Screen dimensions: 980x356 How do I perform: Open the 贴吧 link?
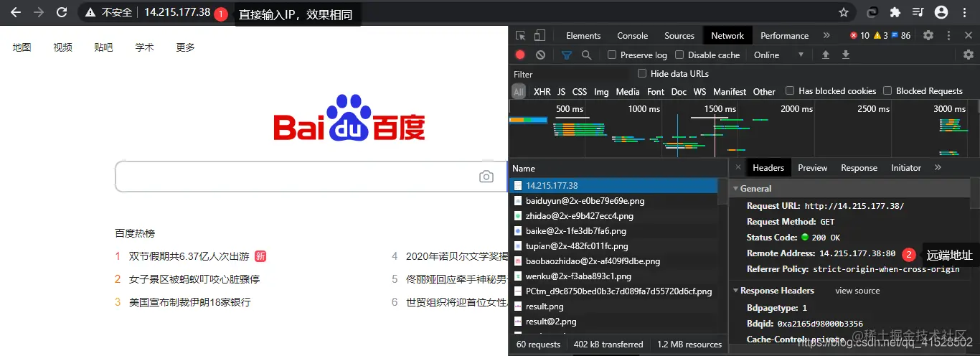coord(103,47)
